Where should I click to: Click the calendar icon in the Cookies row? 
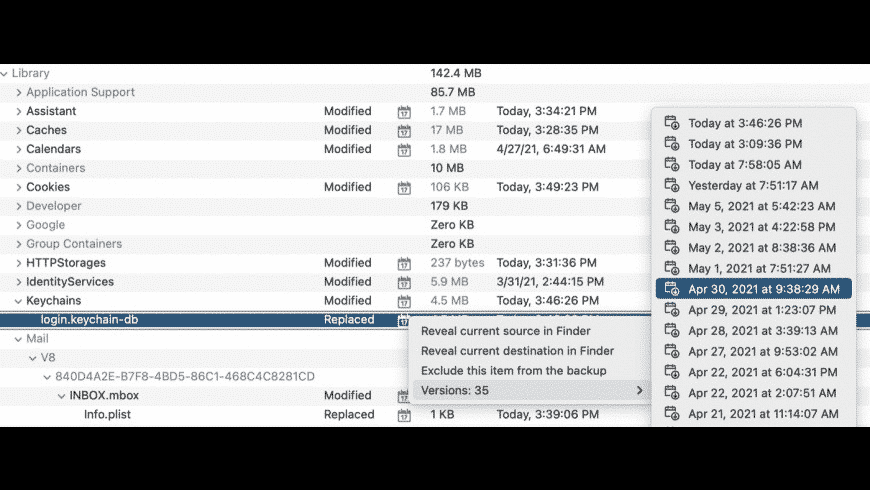[x=404, y=188]
